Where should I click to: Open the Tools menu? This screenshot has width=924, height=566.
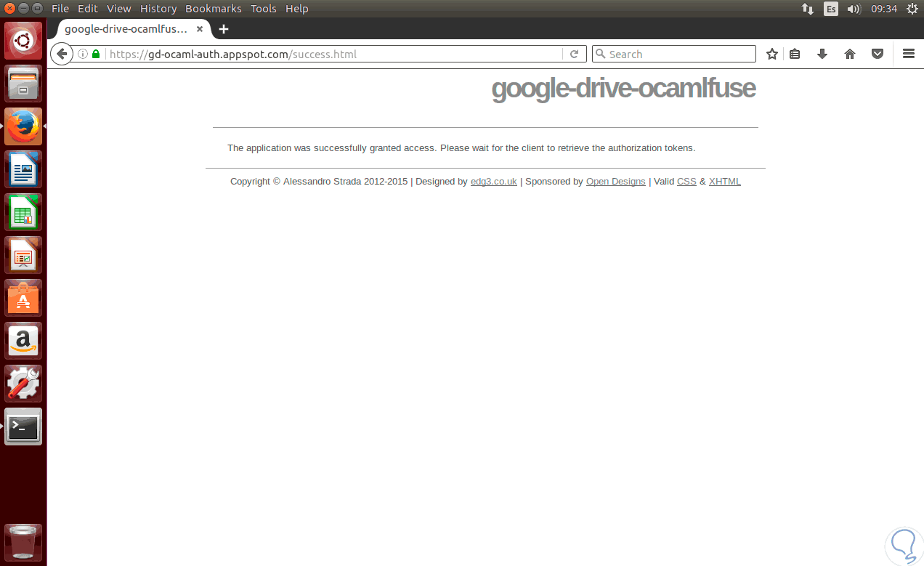(x=264, y=9)
